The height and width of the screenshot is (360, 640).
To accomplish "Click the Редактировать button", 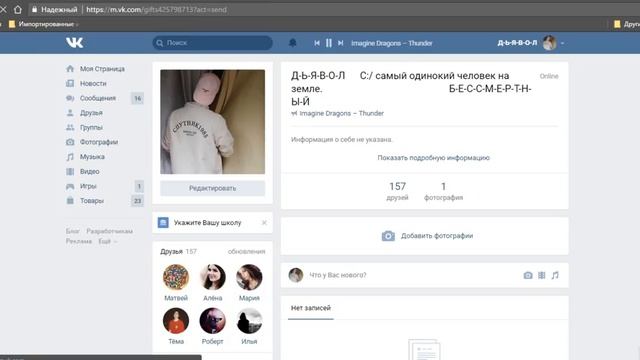I will 213,189.
